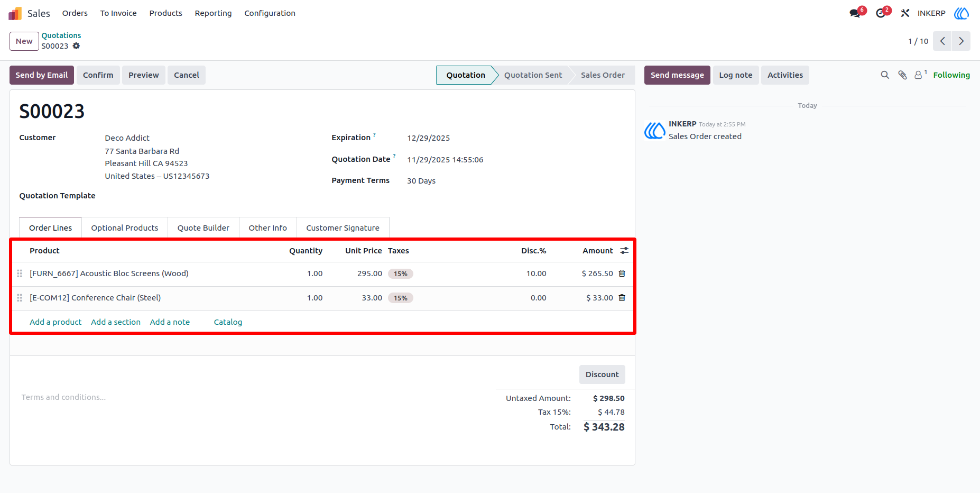Grab the Acoustic Bloc Screens drag handle
The image size is (980, 493).
[x=20, y=273]
